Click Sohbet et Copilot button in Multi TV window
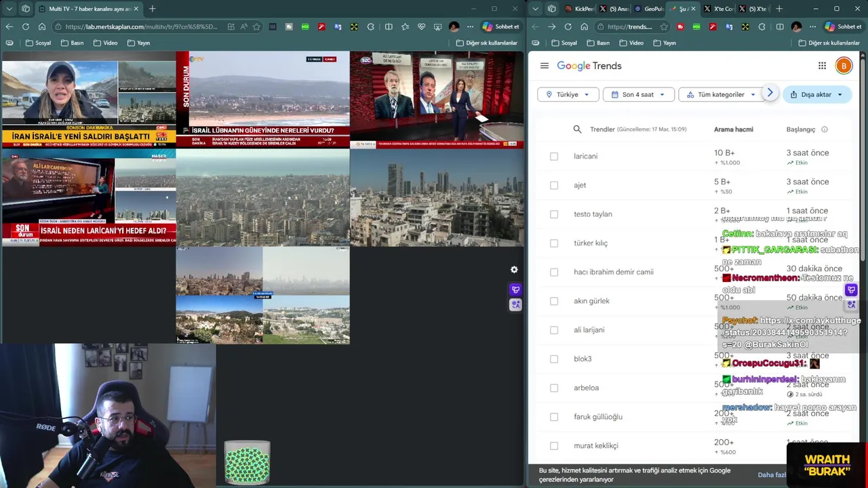The height and width of the screenshot is (488, 868). [500, 26]
